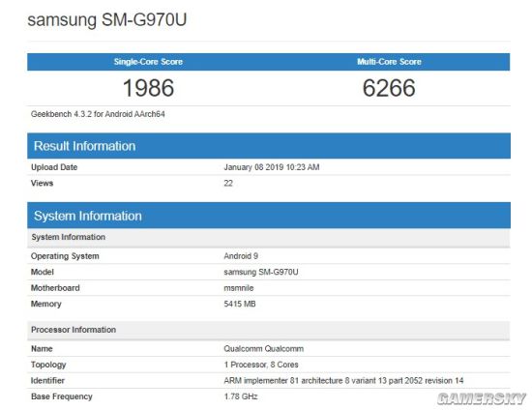Click the Processor Information subheader

point(269,330)
